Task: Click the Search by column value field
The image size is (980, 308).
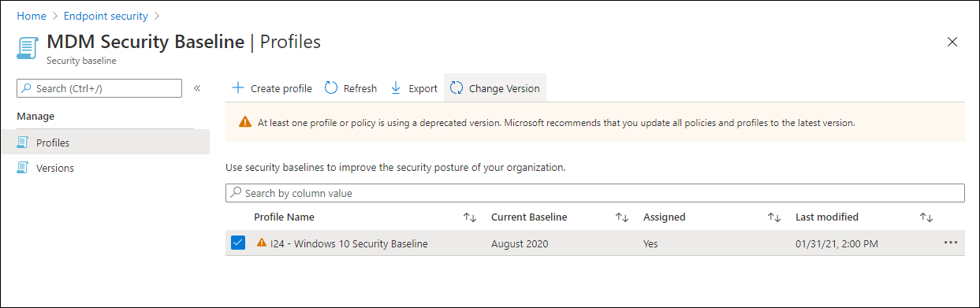Action: point(595,193)
